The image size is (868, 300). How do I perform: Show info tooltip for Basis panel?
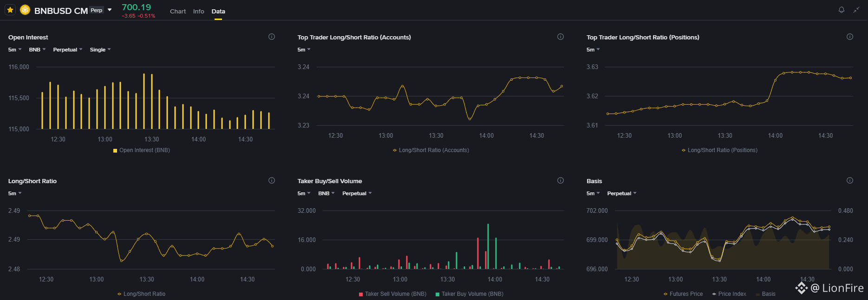click(x=849, y=180)
